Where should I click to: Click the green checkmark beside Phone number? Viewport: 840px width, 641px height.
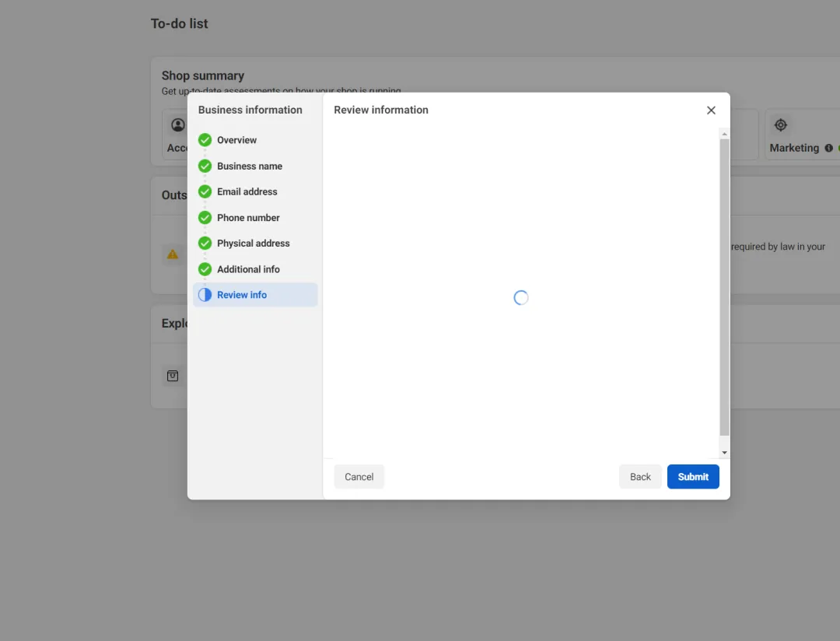point(205,218)
